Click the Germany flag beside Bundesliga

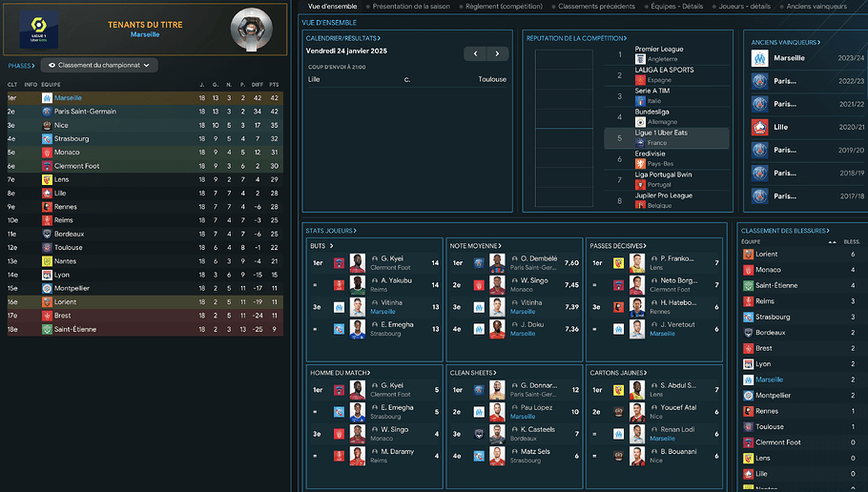coord(640,122)
